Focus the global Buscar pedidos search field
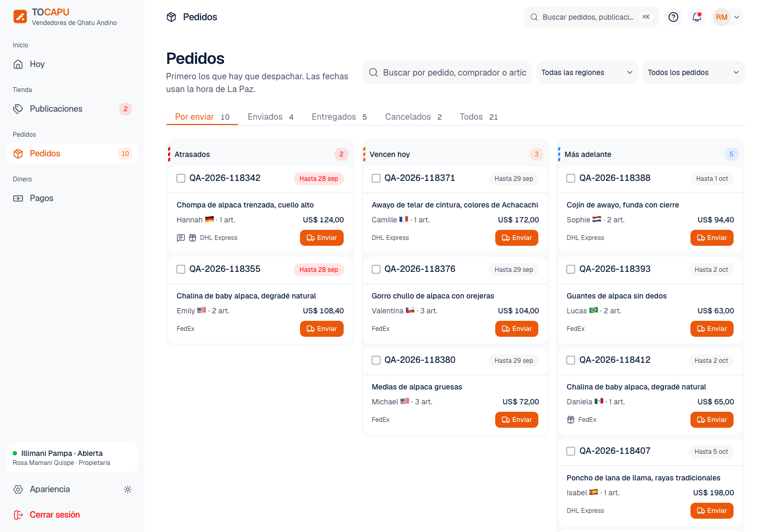The image size is (766, 532). pyautogui.click(x=591, y=17)
